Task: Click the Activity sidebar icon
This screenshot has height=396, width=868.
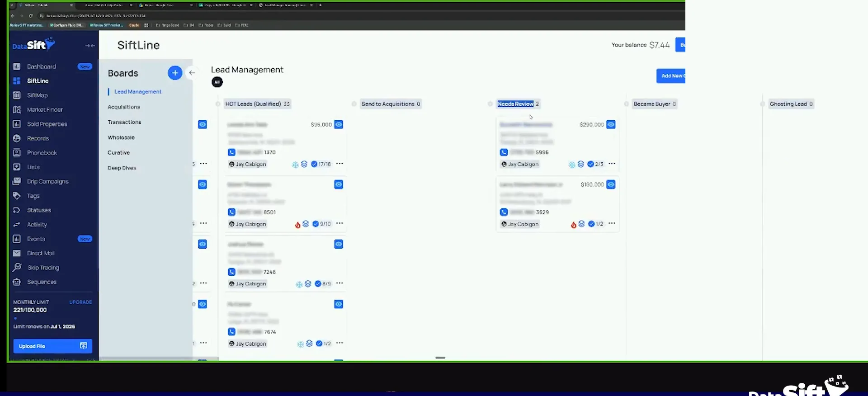Action: 17,225
